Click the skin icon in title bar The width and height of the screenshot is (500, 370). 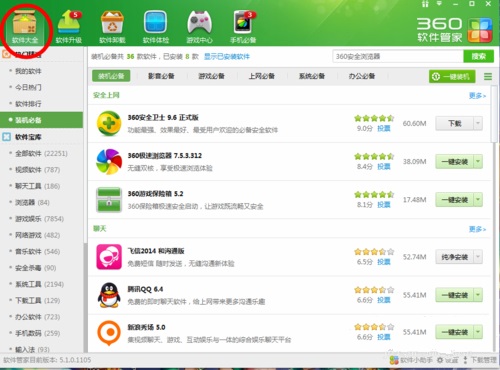click(x=425, y=4)
